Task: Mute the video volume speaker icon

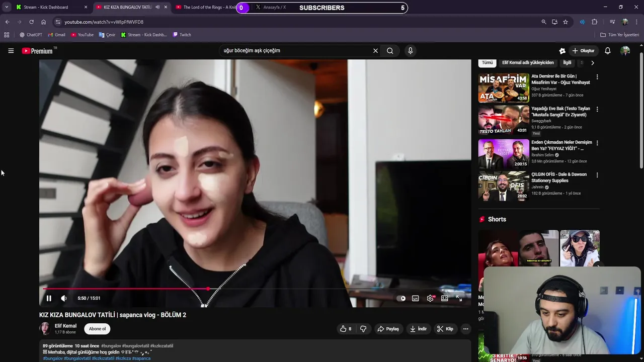Action: [64, 298]
